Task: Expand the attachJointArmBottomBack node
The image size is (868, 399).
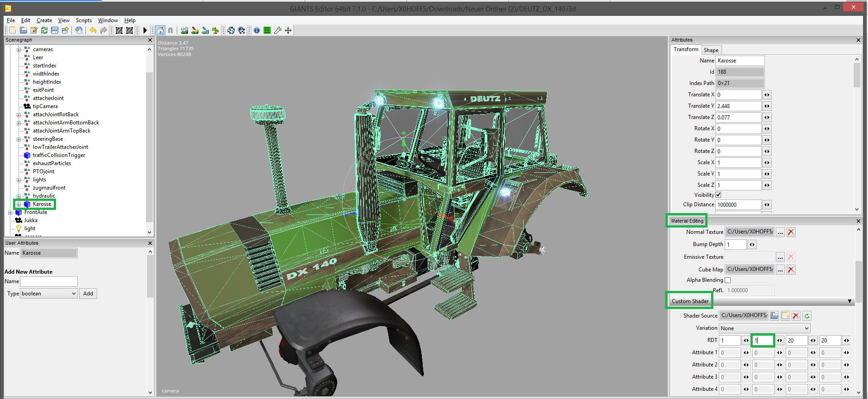Action: [19, 123]
